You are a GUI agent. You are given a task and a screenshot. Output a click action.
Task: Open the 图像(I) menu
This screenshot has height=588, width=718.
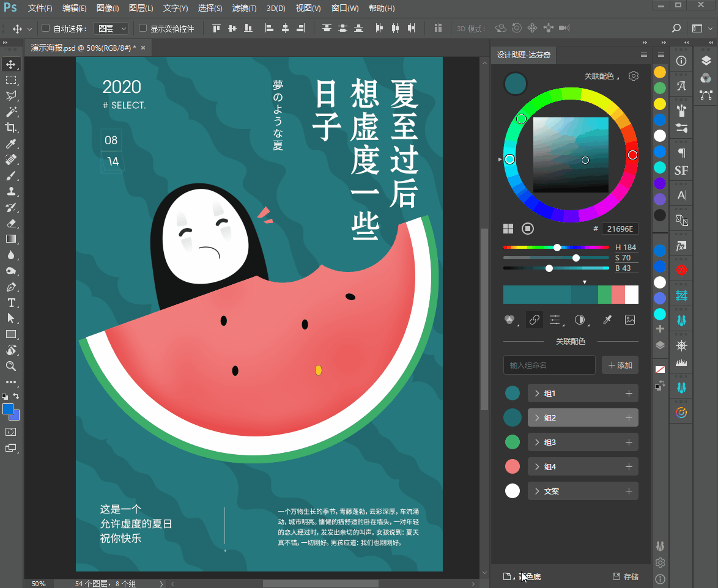click(108, 8)
